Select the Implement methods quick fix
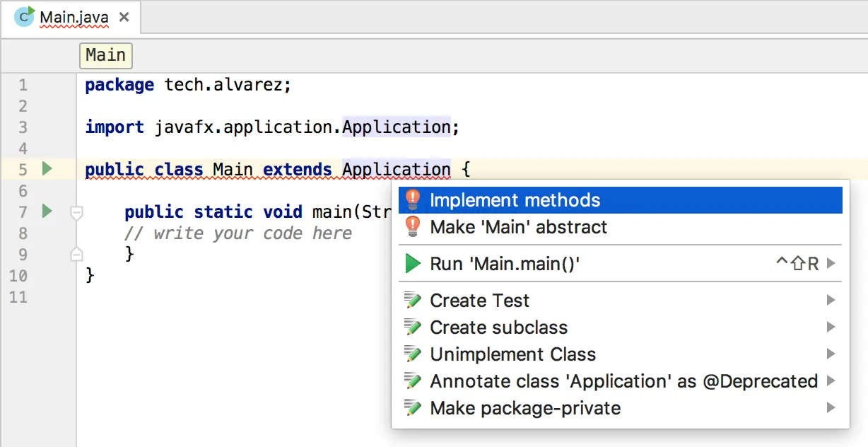 tap(620, 200)
